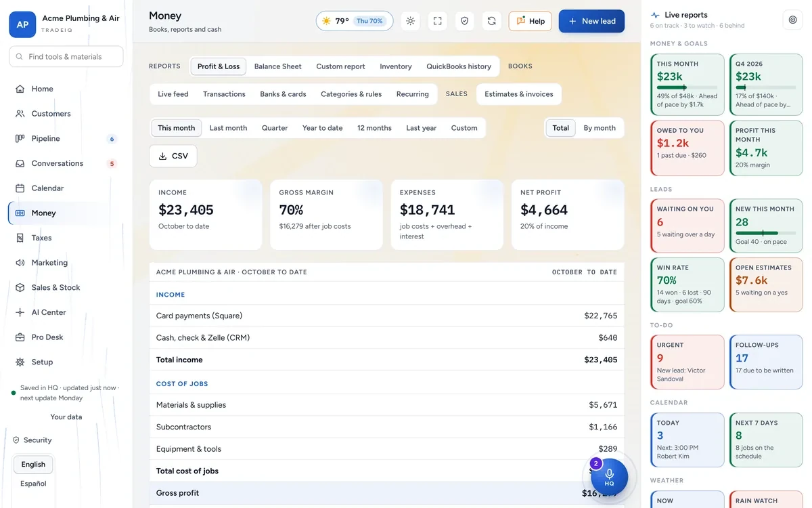Open Customers via its people icon
This screenshot has height=508, width=812.
[x=20, y=114]
